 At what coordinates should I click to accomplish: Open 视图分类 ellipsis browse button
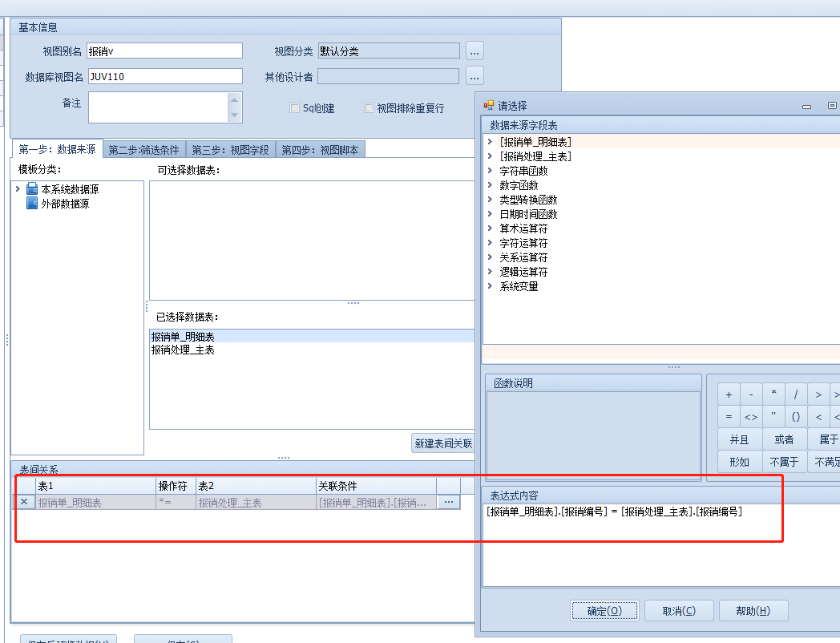[475, 51]
